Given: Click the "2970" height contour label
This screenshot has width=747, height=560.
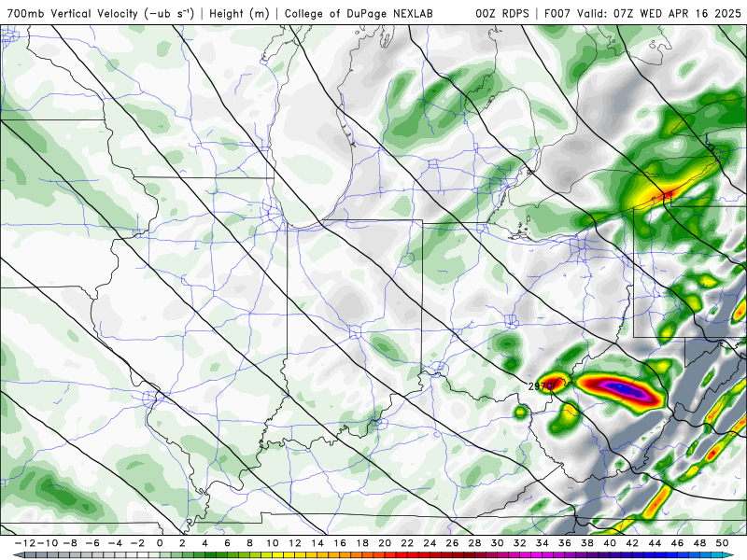Looking at the screenshot, I should click(x=540, y=386).
